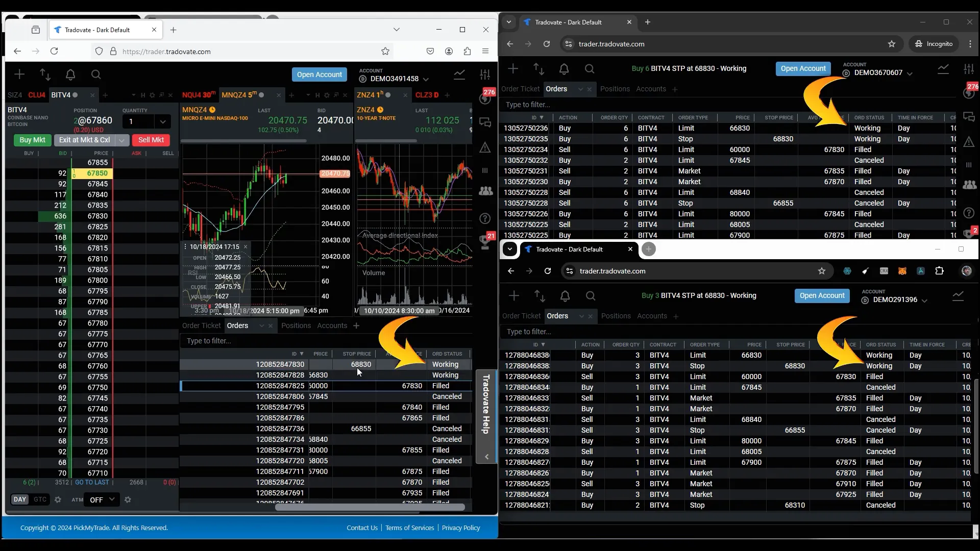Click the MNQZ4 chart horizontal scrollbar
The height and width of the screenshot is (551, 980).
tap(244, 140)
